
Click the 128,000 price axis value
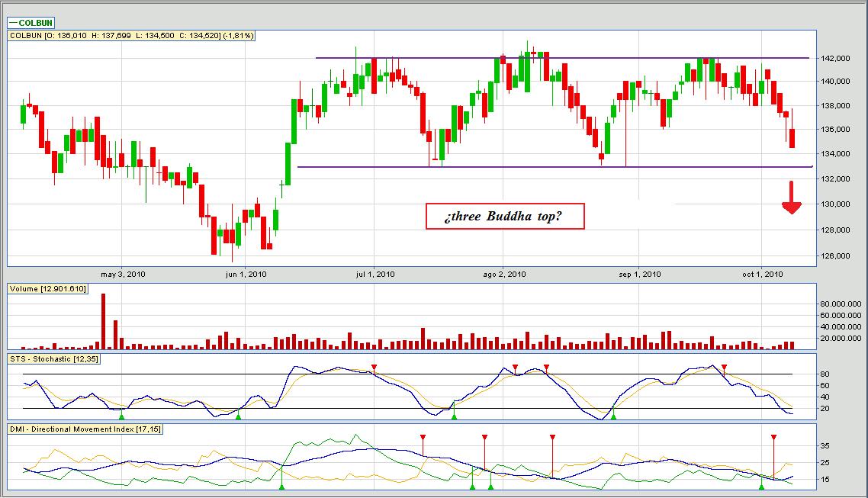pyautogui.click(x=835, y=230)
